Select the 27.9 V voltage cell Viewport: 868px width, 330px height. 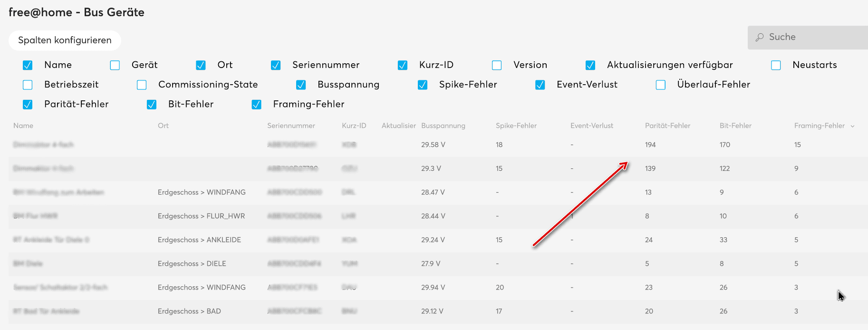tap(431, 263)
